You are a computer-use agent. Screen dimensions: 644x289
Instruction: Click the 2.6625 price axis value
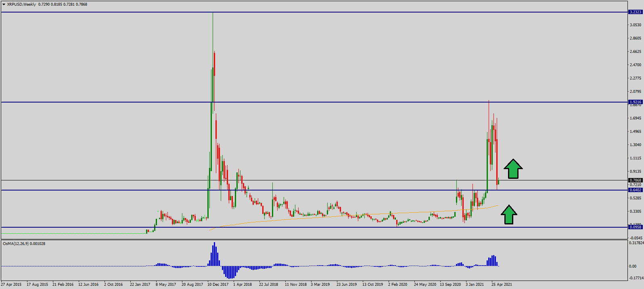point(636,52)
